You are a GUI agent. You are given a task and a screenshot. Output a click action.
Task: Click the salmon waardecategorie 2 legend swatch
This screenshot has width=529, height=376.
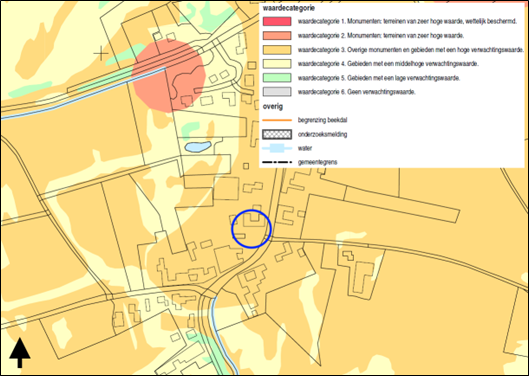pos(277,35)
